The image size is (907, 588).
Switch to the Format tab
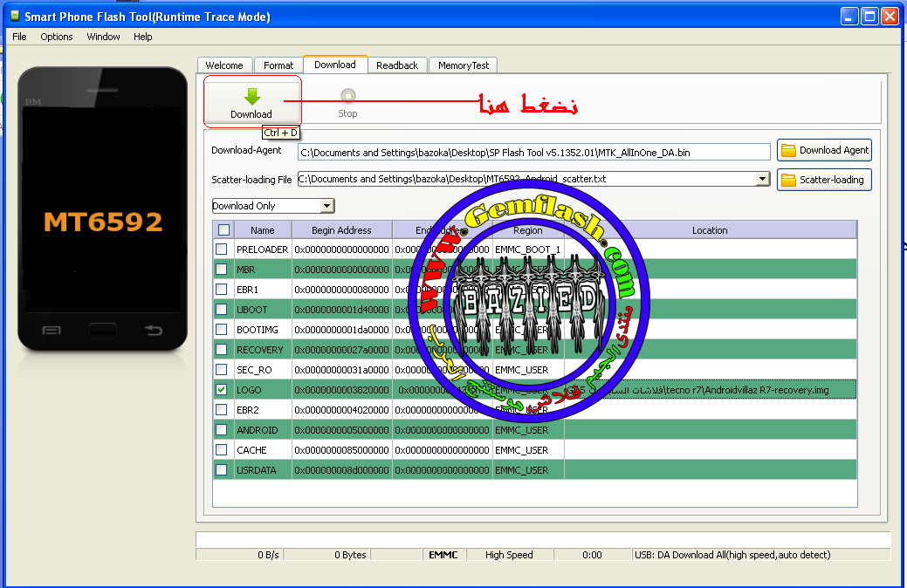click(278, 65)
